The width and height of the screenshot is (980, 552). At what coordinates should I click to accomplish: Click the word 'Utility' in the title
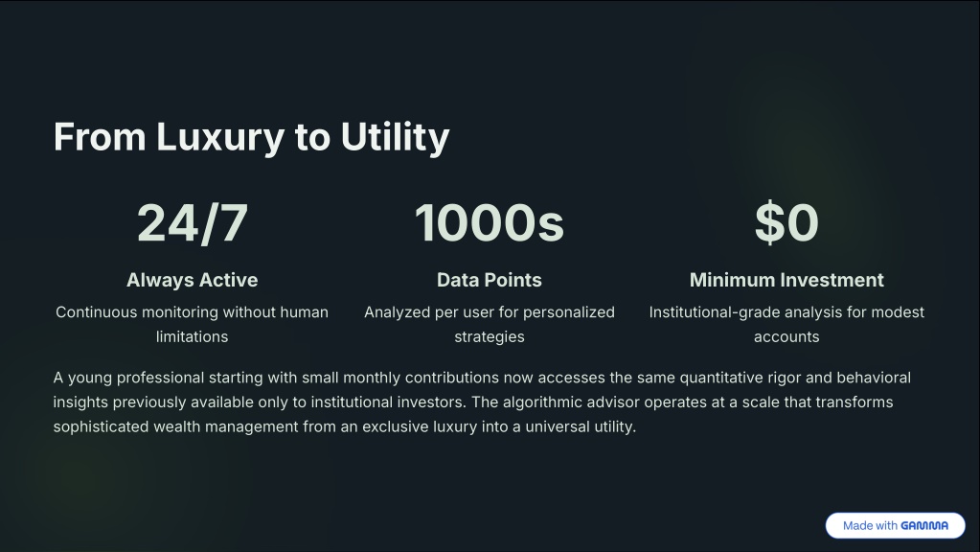pos(395,137)
